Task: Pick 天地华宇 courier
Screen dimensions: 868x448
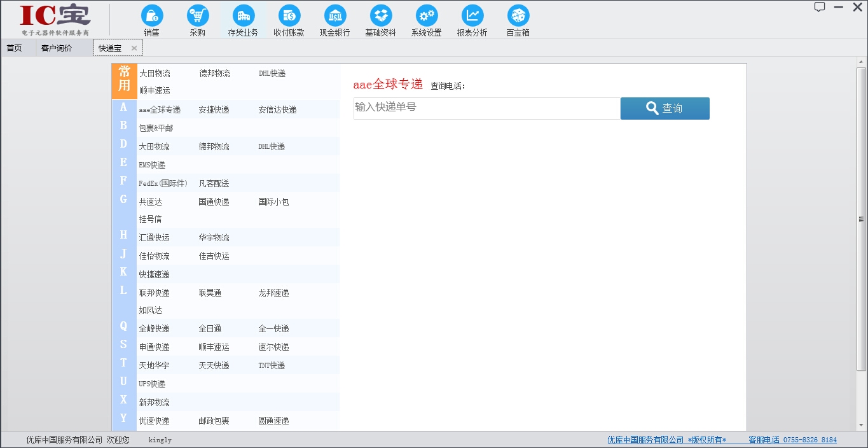Action: coord(155,366)
